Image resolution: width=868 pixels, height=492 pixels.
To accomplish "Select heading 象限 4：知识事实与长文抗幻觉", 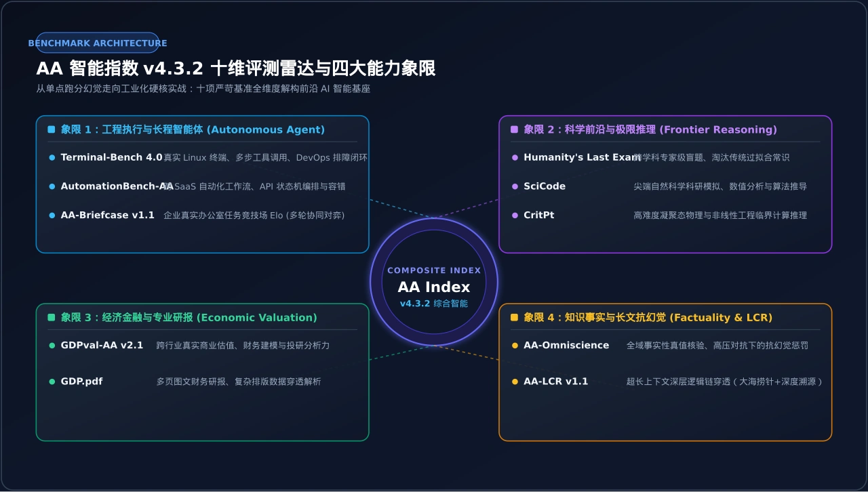I will pyautogui.click(x=648, y=317).
